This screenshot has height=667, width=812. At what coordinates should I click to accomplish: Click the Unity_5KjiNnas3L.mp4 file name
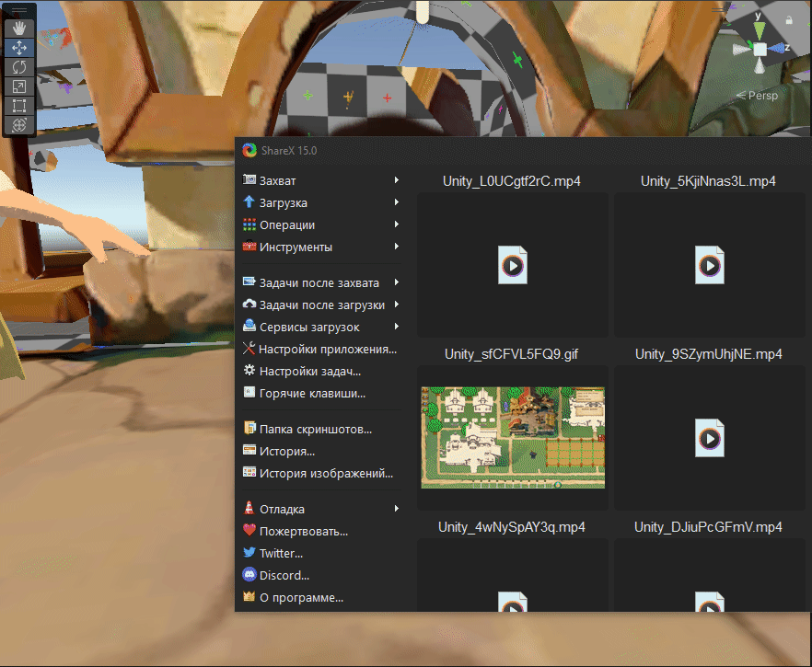point(709,181)
